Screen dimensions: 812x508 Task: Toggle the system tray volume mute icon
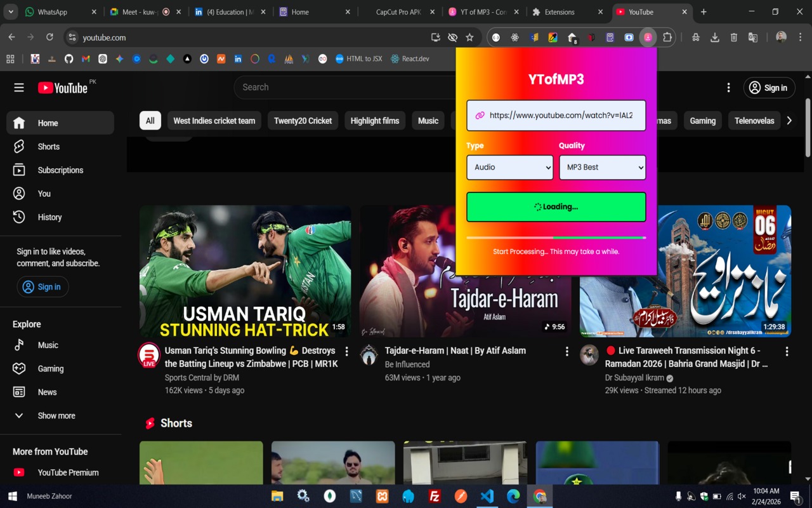click(x=742, y=496)
